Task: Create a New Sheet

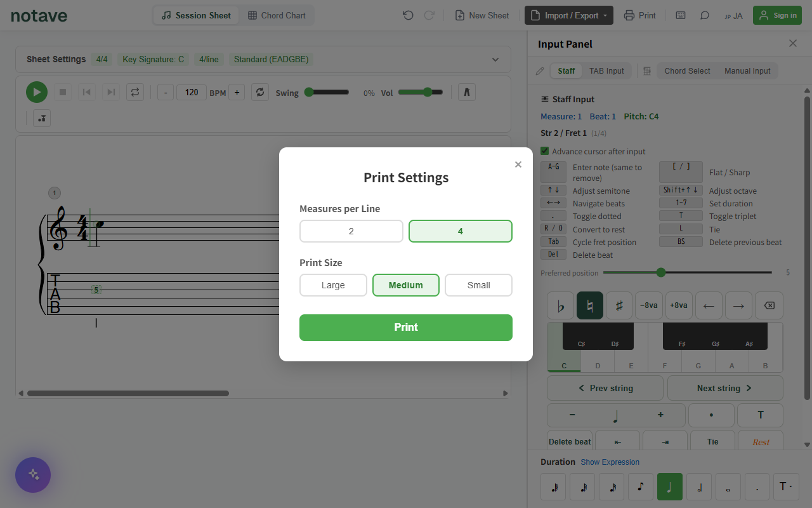Action: pos(482,15)
